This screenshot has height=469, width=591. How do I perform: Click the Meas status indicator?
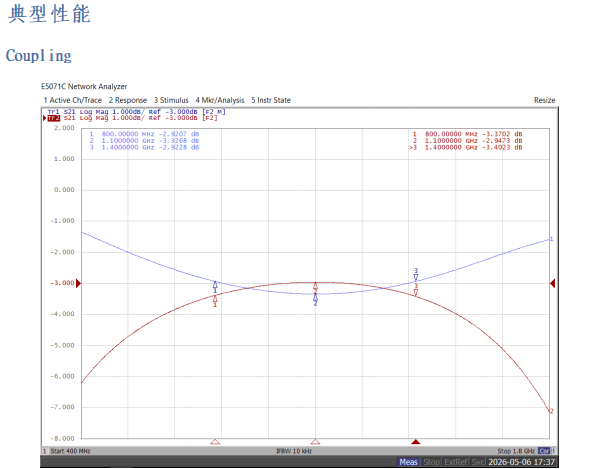[x=409, y=462]
